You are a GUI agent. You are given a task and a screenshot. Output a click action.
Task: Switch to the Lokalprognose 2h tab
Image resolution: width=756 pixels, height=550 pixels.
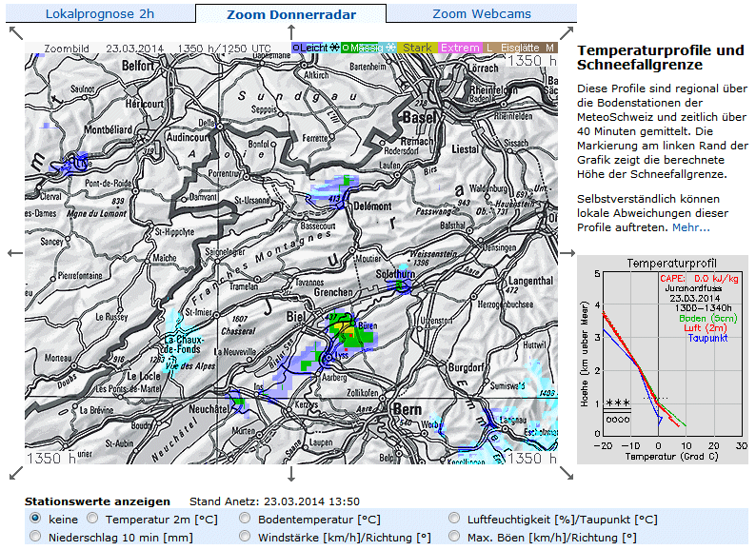(99, 14)
